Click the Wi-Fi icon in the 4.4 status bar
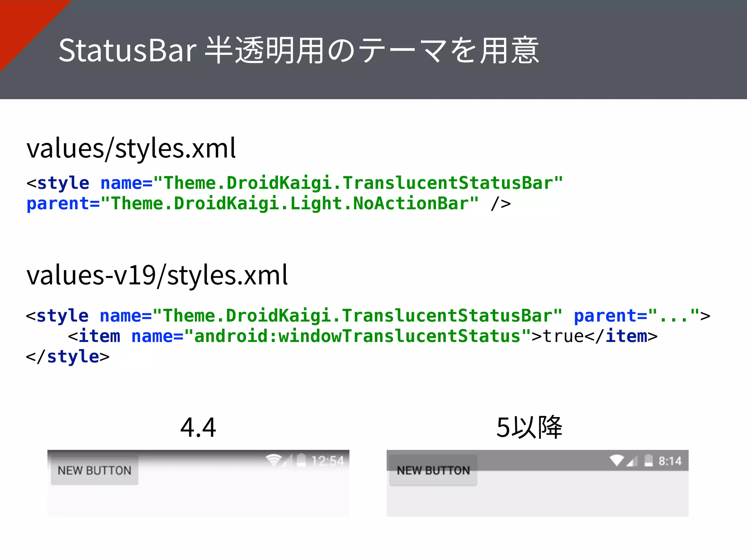The image size is (747, 560). click(274, 460)
